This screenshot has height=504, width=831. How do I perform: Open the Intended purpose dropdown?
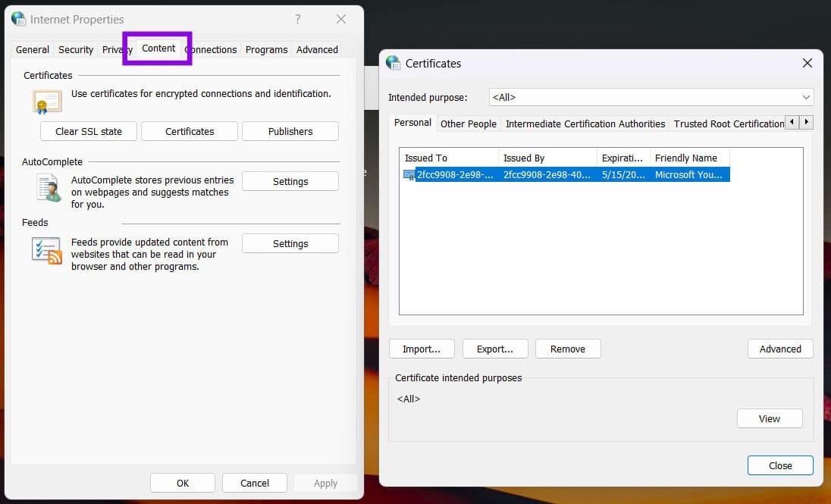point(651,97)
